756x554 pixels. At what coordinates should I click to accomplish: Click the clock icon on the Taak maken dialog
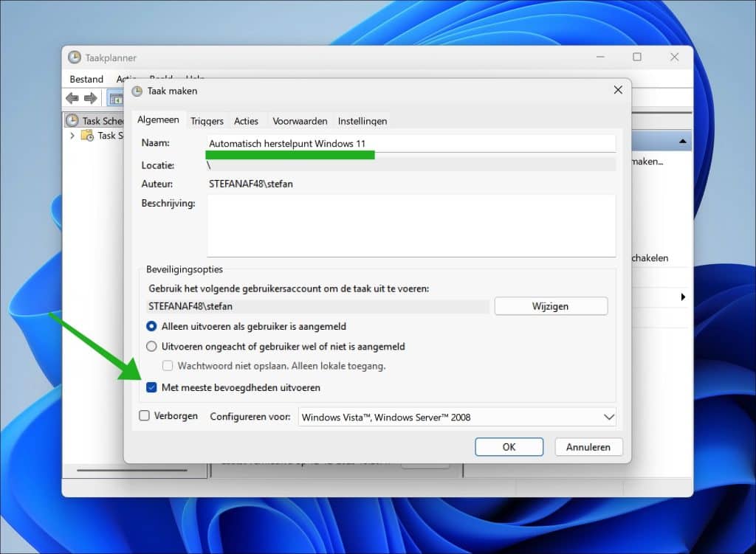click(x=137, y=90)
